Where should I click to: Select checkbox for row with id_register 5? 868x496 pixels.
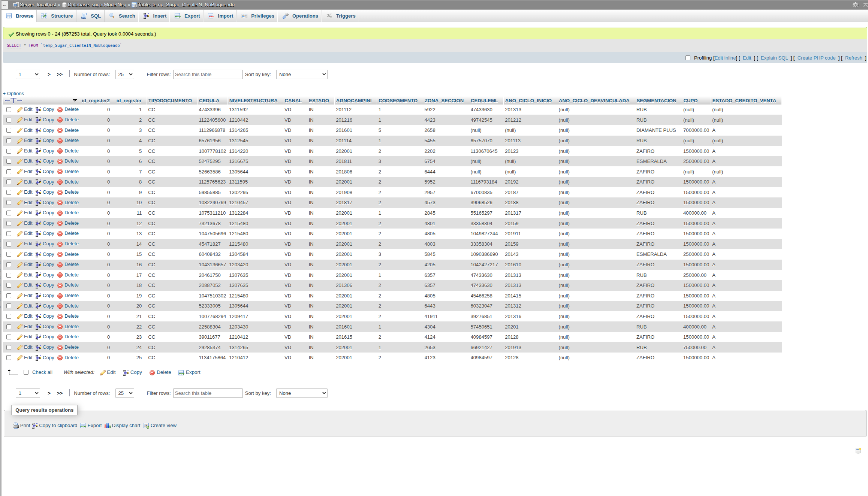click(x=9, y=151)
